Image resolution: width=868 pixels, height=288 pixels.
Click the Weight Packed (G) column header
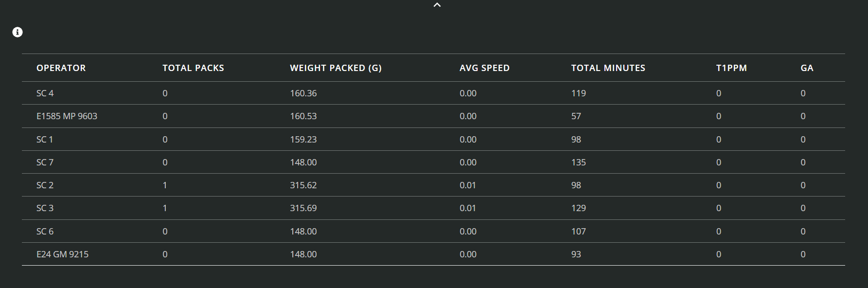pos(336,68)
